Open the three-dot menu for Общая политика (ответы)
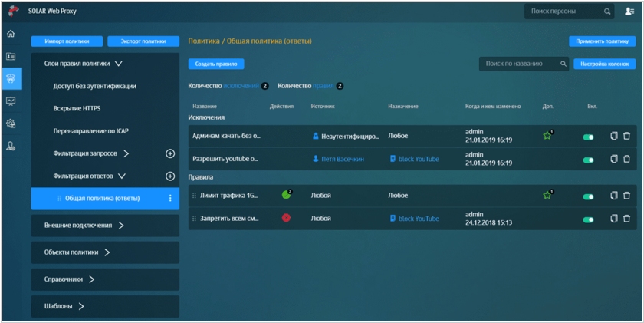 [170, 198]
